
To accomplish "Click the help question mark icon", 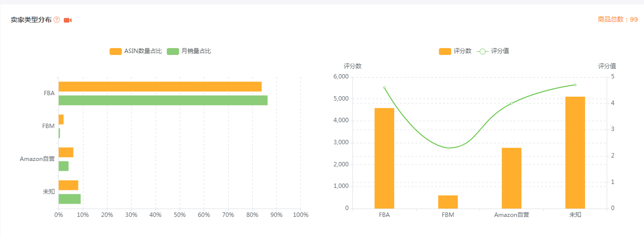I will point(57,20).
